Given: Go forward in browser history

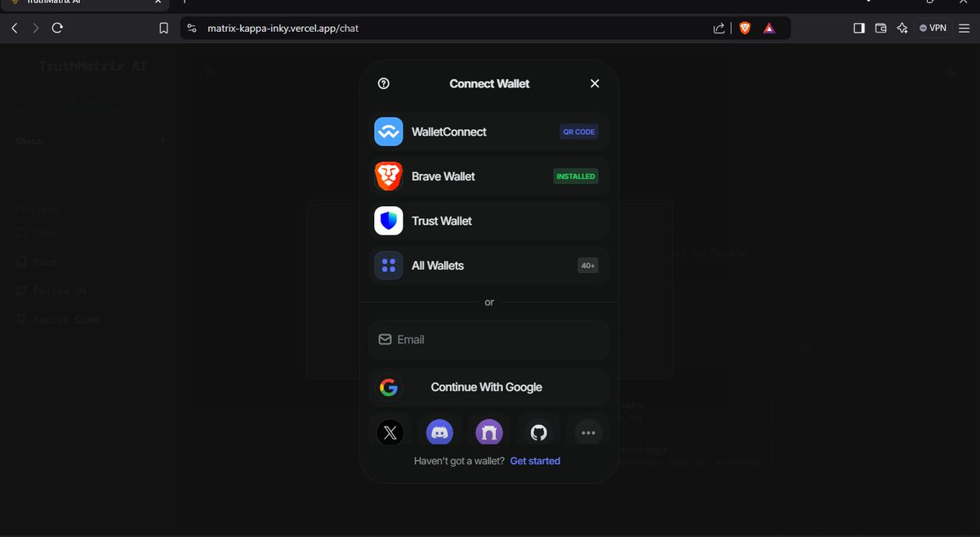Looking at the screenshot, I should (35, 28).
